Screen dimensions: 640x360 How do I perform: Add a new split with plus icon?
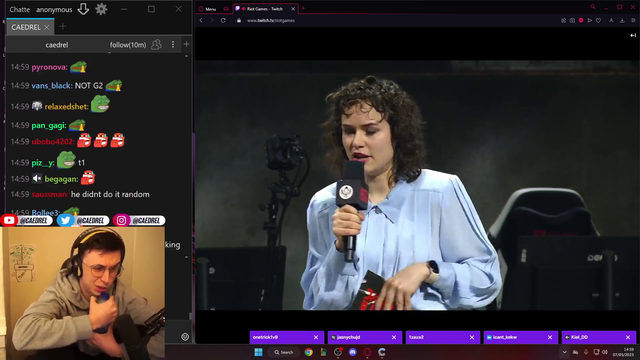[187, 44]
